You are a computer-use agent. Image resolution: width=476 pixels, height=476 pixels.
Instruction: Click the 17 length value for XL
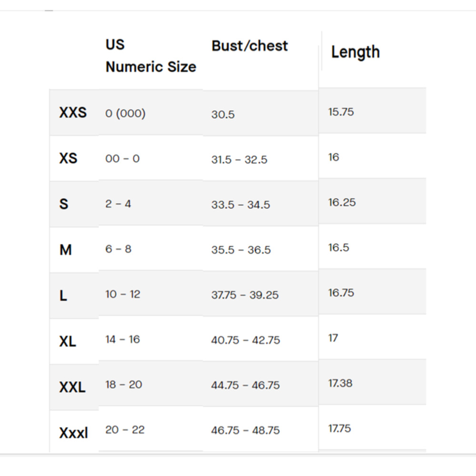[333, 338]
